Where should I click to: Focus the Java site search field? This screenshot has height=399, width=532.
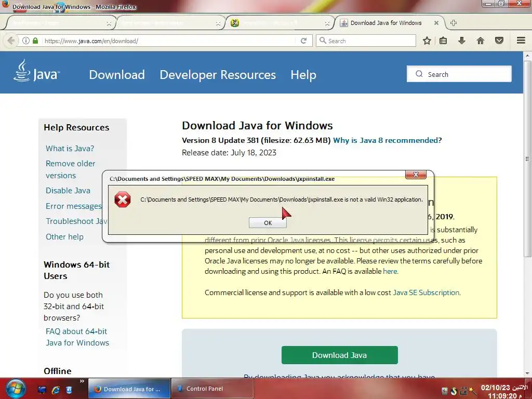tap(459, 74)
